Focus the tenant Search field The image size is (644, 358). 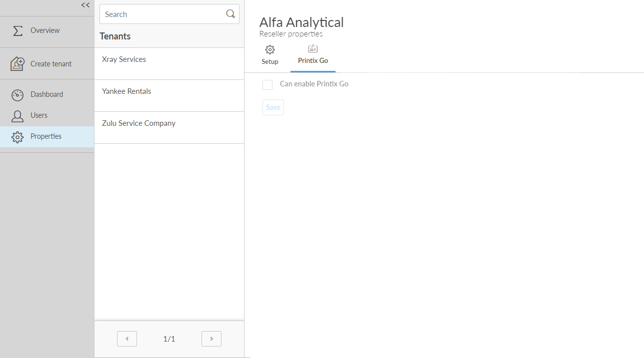[x=162, y=14]
